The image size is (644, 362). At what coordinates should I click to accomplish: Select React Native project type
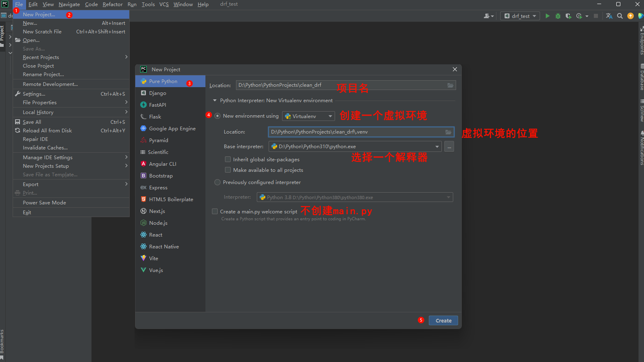[170, 246]
